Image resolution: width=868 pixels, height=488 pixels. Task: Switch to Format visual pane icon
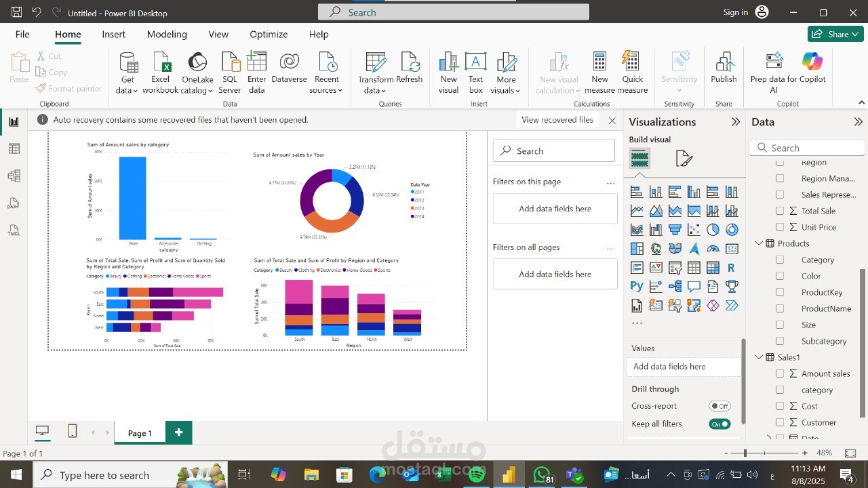click(x=684, y=159)
